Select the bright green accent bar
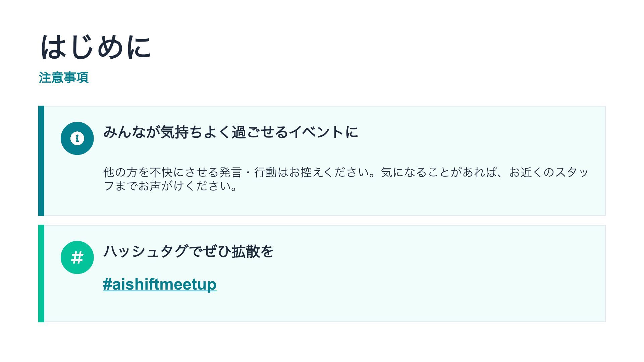Image resolution: width=644 pixels, height=362 pixels. click(x=41, y=274)
